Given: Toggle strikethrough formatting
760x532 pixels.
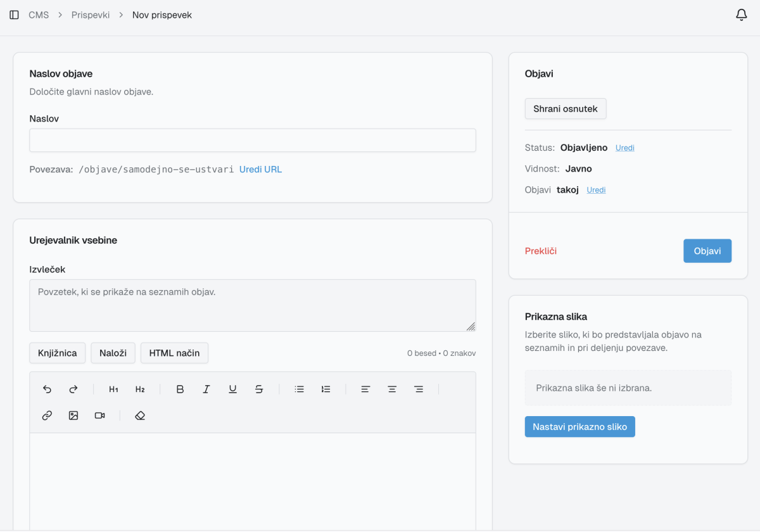Looking at the screenshot, I should (259, 389).
